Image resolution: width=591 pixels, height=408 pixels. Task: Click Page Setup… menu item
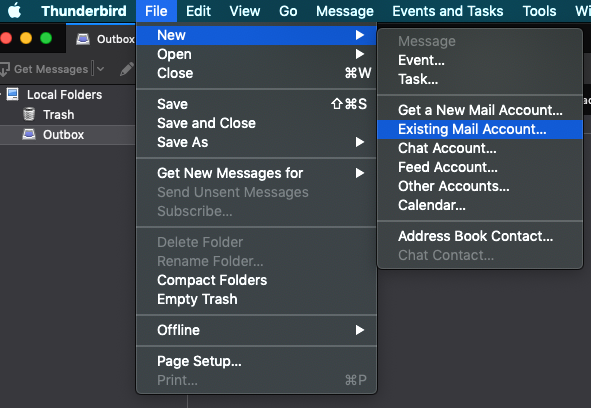coord(256,361)
